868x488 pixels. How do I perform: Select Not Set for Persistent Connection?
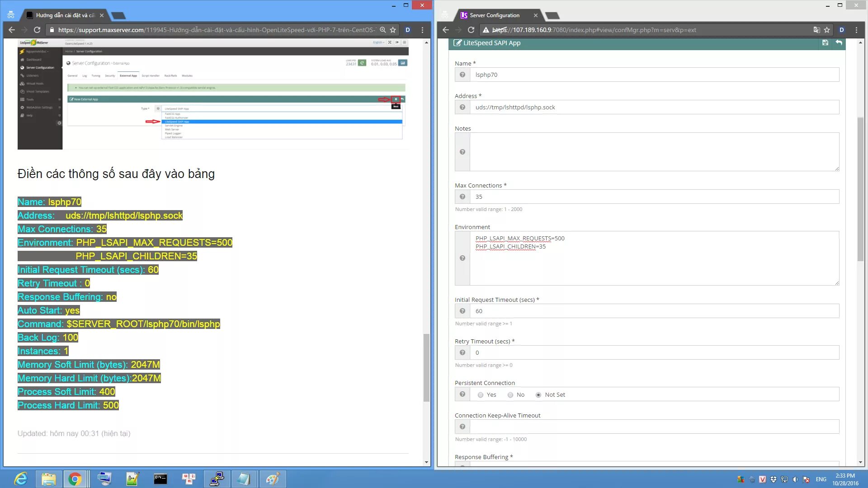(x=538, y=395)
